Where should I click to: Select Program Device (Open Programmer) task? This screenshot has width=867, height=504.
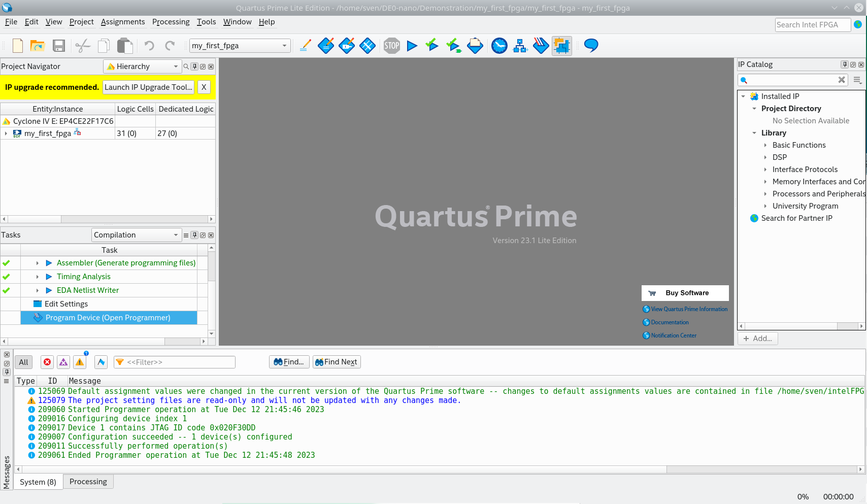tap(109, 318)
